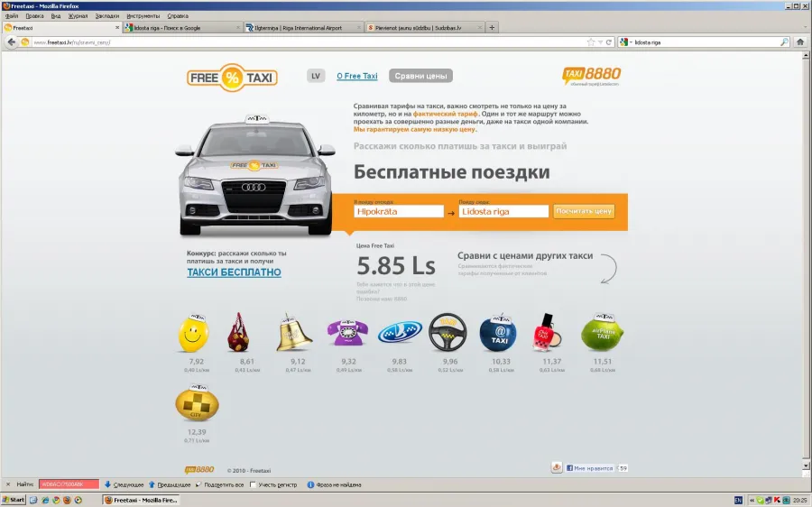The width and height of the screenshot is (812, 507).
Task: Launch Internet Explorer from quick launch
Action: [44, 500]
